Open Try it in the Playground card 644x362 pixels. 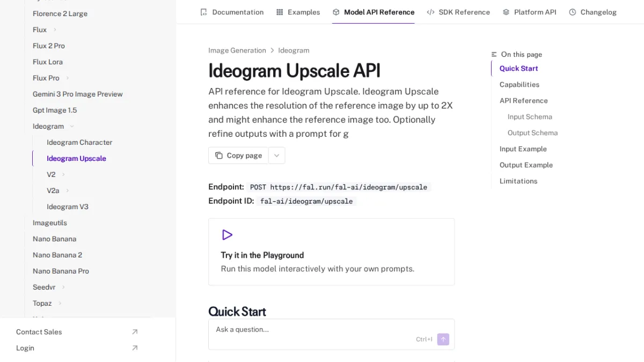331,252
